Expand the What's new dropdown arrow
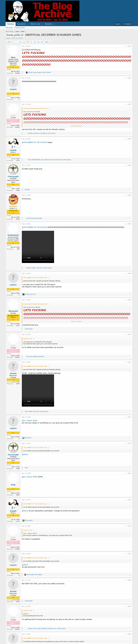 [42, 24]
